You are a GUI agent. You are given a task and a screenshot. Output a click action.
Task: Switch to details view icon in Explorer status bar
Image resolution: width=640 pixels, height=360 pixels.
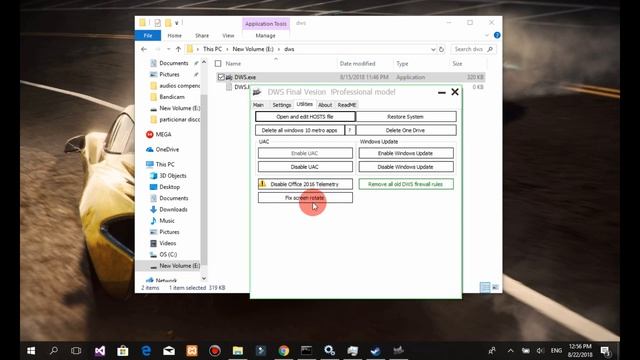pyautogui.click(x=485, y=288)
